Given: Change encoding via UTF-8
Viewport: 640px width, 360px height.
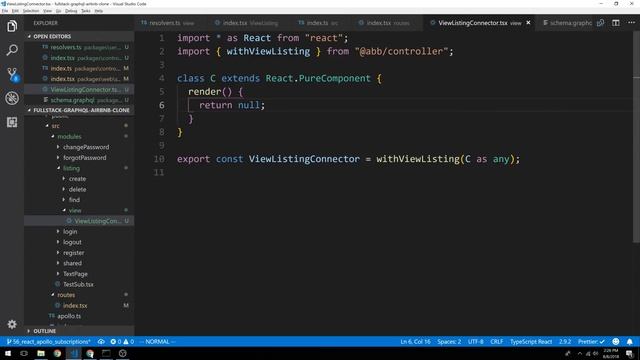Looking at the screenshot, I should tap(476, 342).
